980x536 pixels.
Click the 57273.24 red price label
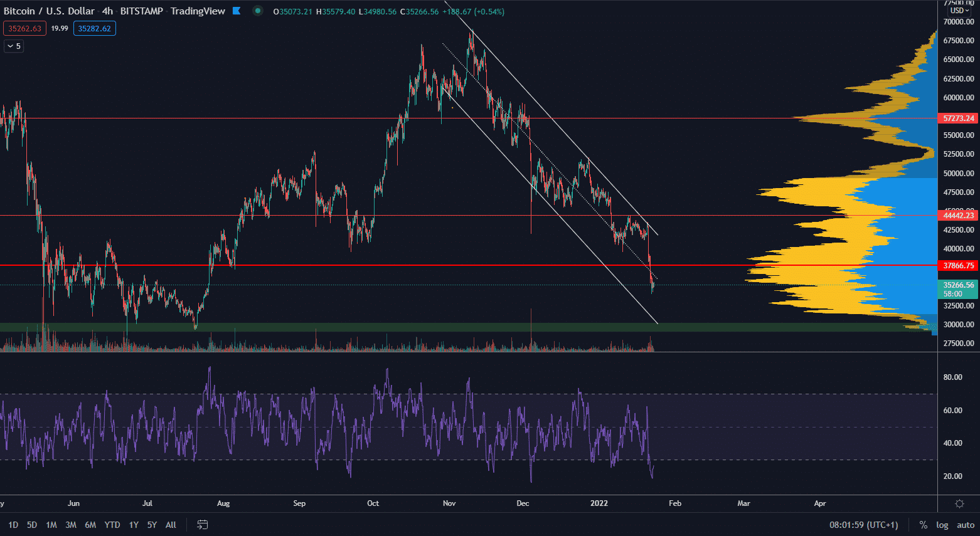tap(958, 118)
